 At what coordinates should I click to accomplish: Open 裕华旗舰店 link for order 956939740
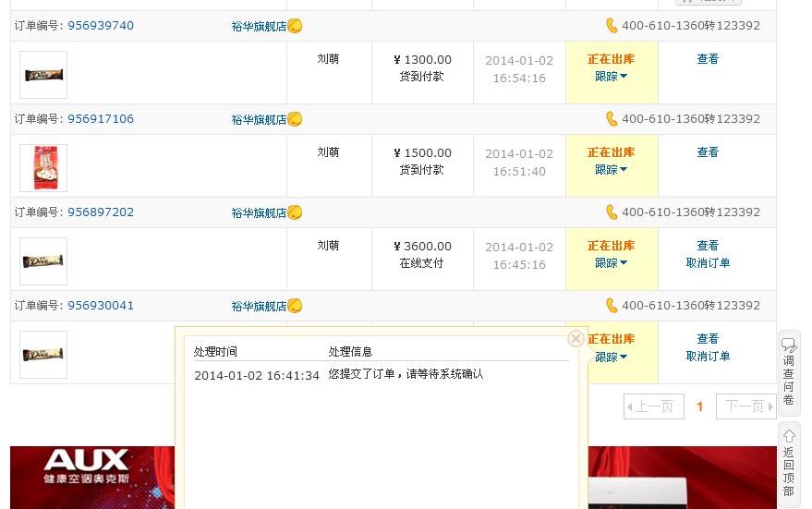(259, 26)
